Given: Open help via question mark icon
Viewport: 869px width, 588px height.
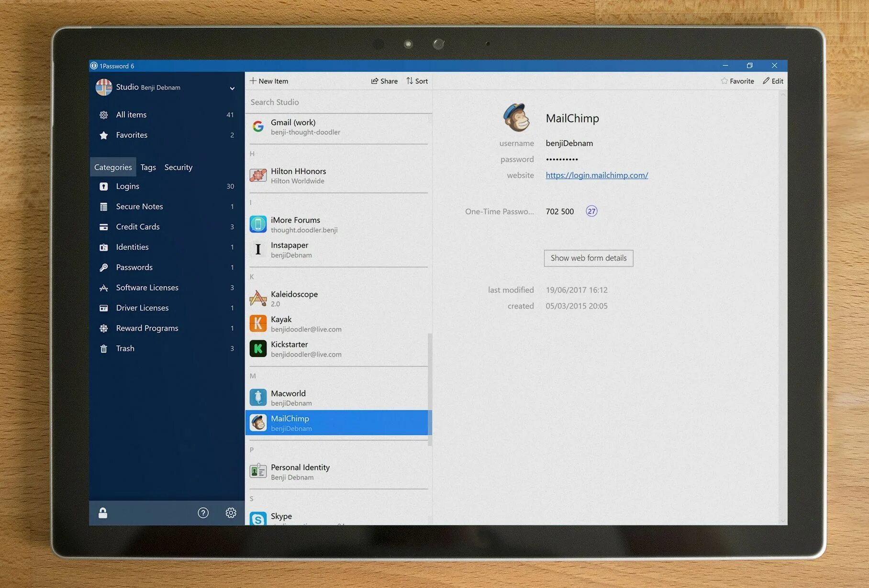Looking at the screenshot, I should point(203,513).
